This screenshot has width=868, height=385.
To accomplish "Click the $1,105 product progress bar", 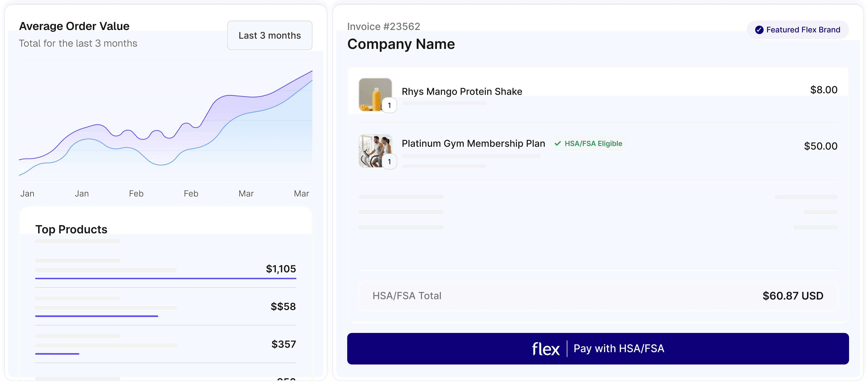I will point(166,278).
